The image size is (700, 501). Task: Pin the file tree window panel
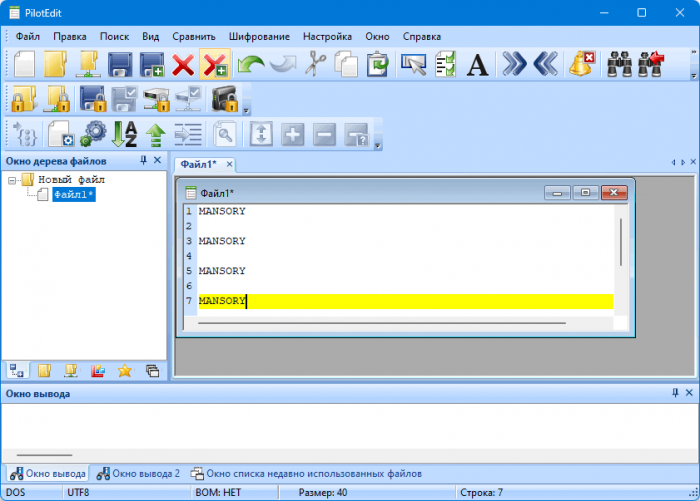pyautogui.click(x=143, y=160)
